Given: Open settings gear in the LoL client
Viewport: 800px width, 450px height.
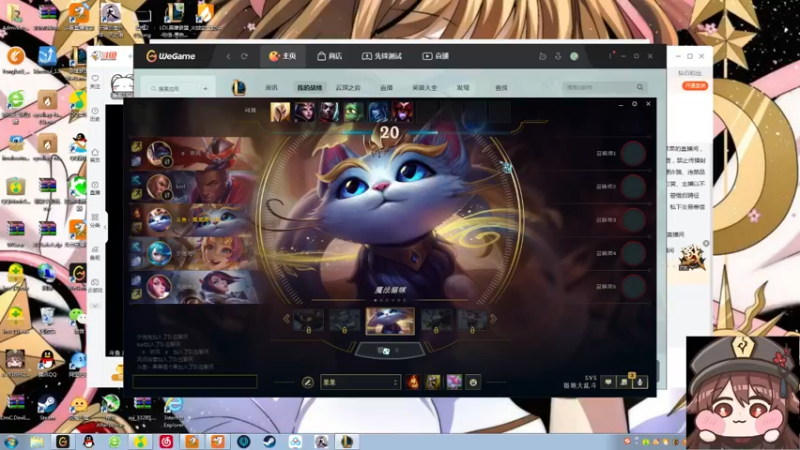Looking at the screenshot, I should coord(635,104).
